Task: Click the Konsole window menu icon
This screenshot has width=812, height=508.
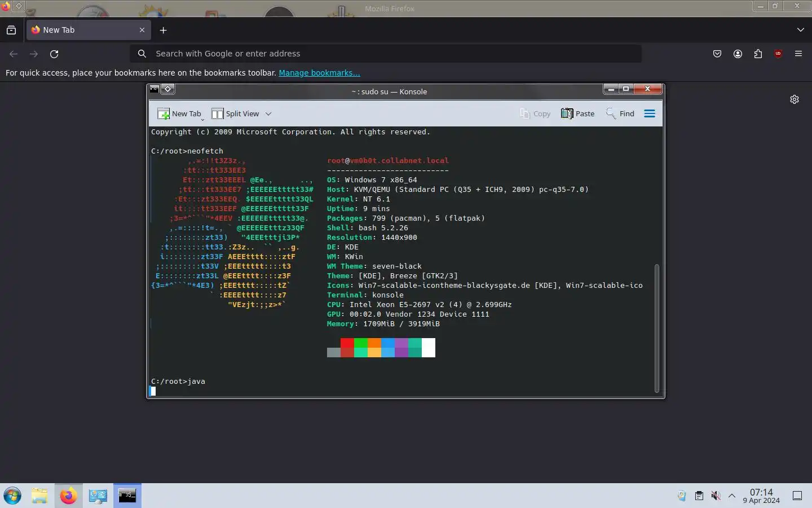Action: click(154, 89)
